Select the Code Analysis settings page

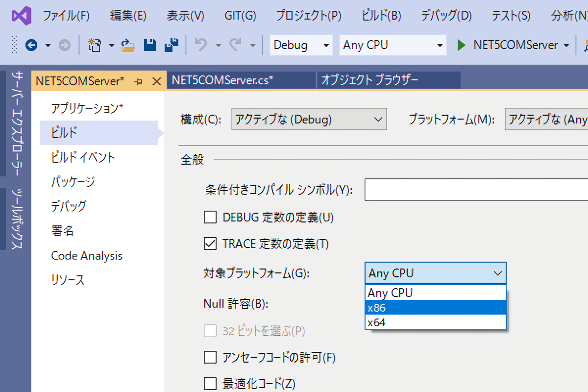(x=87, y=256)
